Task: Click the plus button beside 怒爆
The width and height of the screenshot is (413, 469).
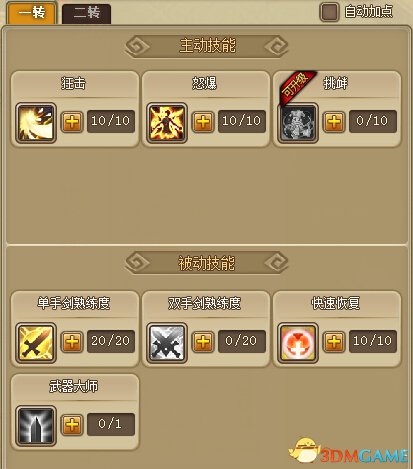Action: [x=203, y=122]
